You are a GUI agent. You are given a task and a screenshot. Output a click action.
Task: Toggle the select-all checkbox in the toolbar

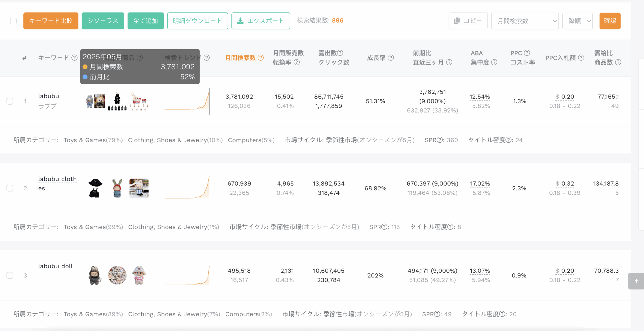tap(13, 21)
